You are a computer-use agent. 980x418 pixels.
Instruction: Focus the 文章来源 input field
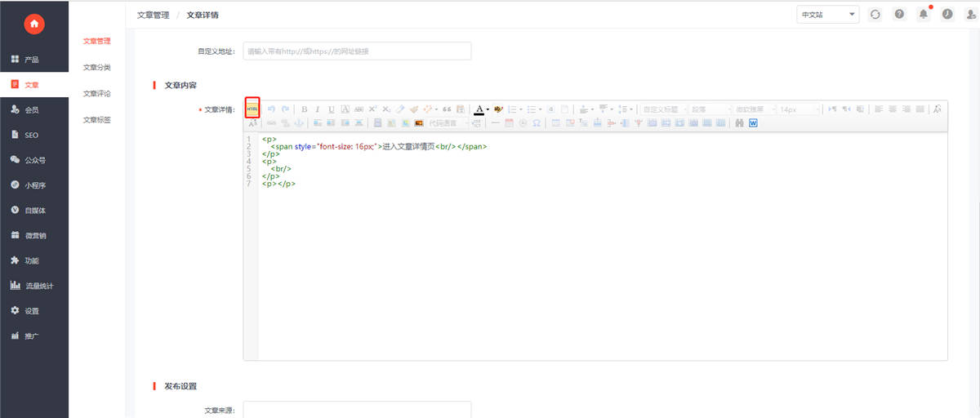tap(357, 410)
